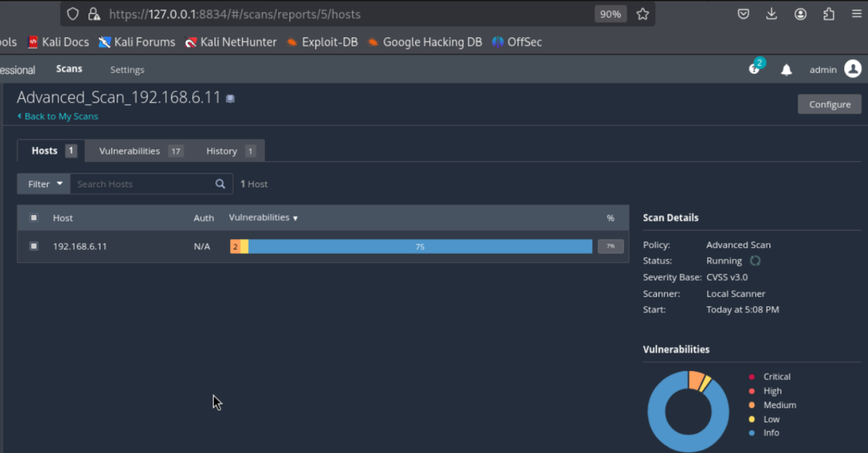The width and height of the screenshot is (868, 453).
Task: Open the Filter dropdown
Action: 44,184
